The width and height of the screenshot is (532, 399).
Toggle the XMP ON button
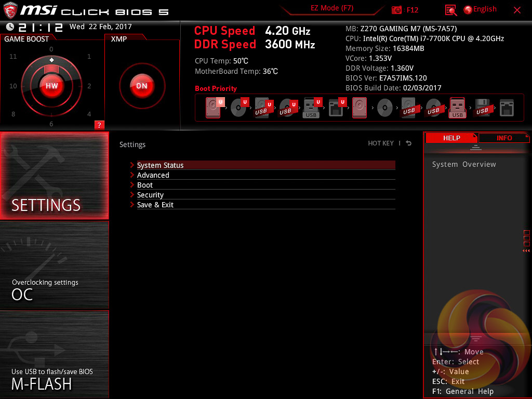tap(142, 86)
